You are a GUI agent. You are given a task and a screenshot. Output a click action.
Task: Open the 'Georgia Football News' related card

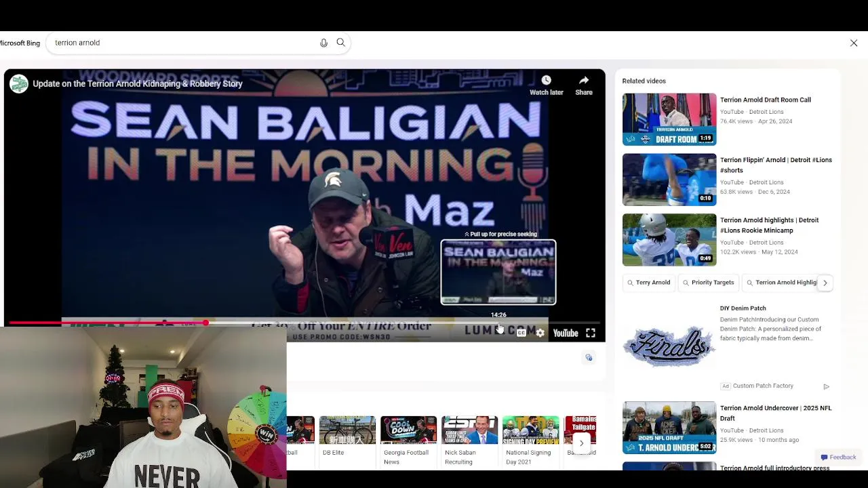click(408, 441)
